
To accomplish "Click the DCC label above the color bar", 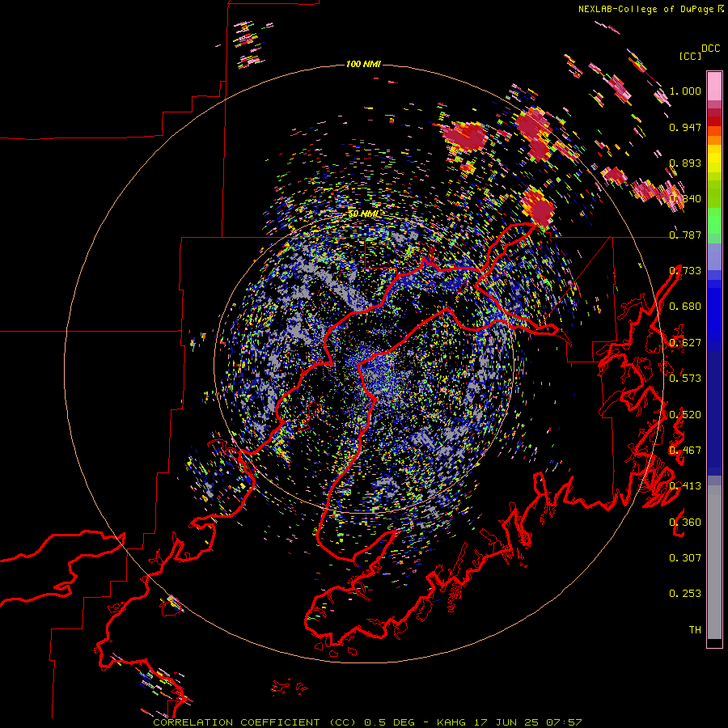I will (711, 49).
